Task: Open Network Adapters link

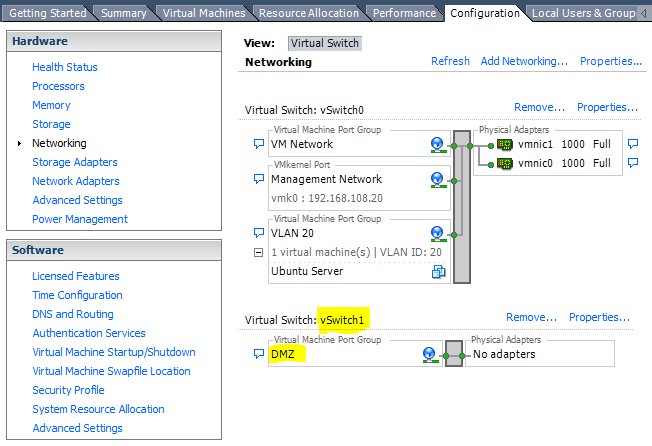Action: pos(76,181)
